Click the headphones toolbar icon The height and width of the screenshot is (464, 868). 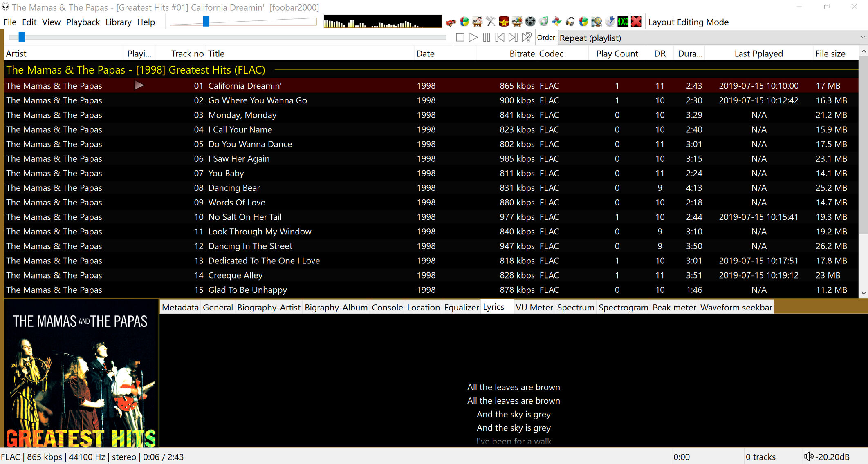point(570,21)
